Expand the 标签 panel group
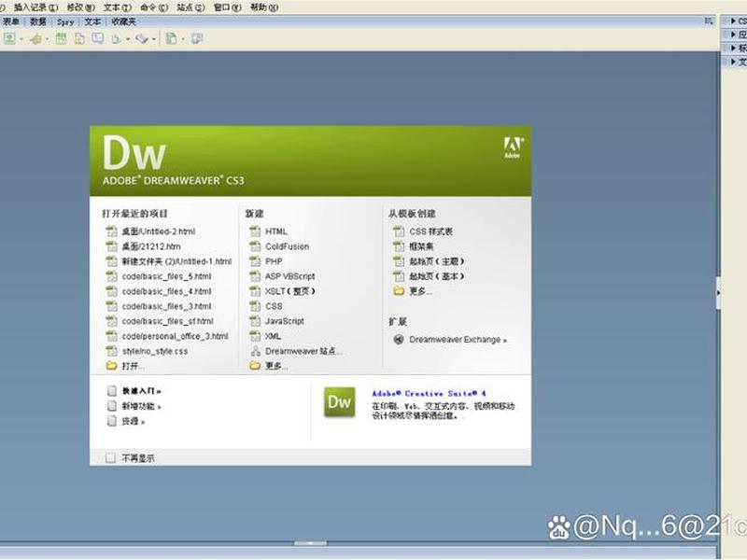Viewport: 747px width, 560px height. click(x=734, y=49)
